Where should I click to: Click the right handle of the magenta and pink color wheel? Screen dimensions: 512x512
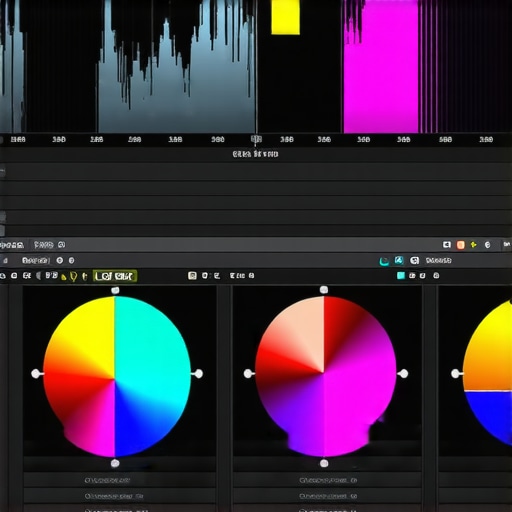click(x=404, y=374)
